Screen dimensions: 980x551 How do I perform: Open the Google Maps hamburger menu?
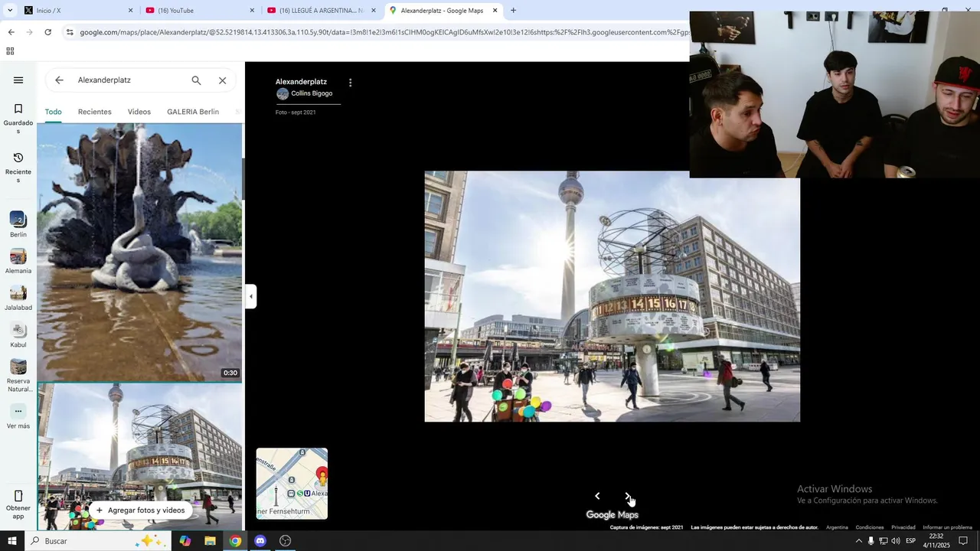pos(18,80)
